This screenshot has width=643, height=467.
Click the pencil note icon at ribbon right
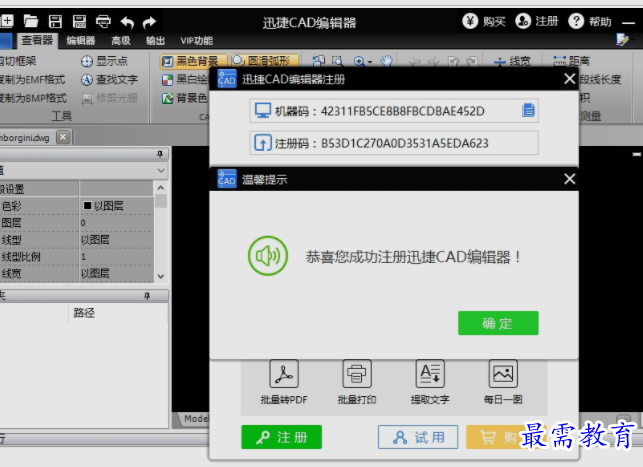click(x=622, y=40)
